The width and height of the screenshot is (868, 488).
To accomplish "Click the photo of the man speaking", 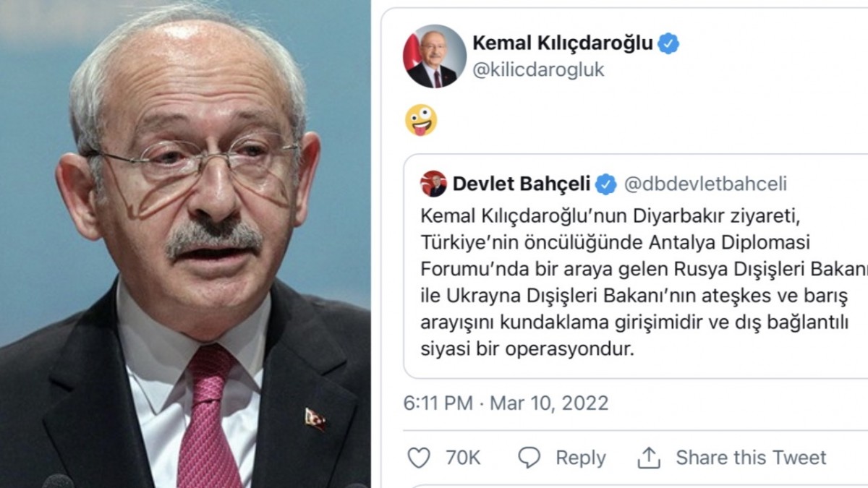I will click(185, 244).
